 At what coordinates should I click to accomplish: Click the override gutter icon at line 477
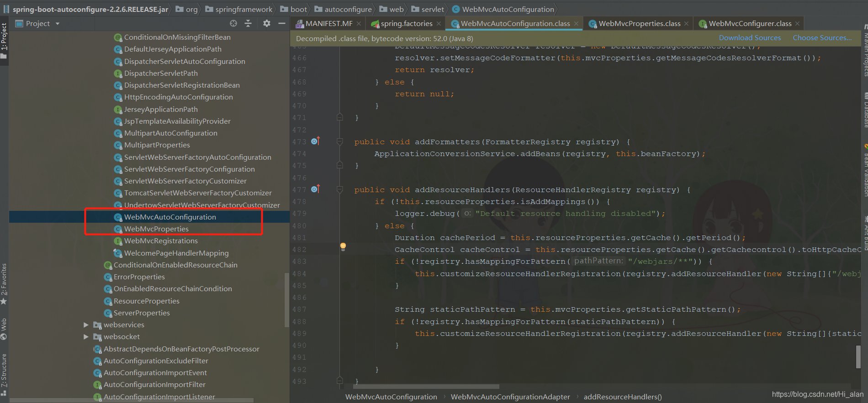(x=316, y=189)
